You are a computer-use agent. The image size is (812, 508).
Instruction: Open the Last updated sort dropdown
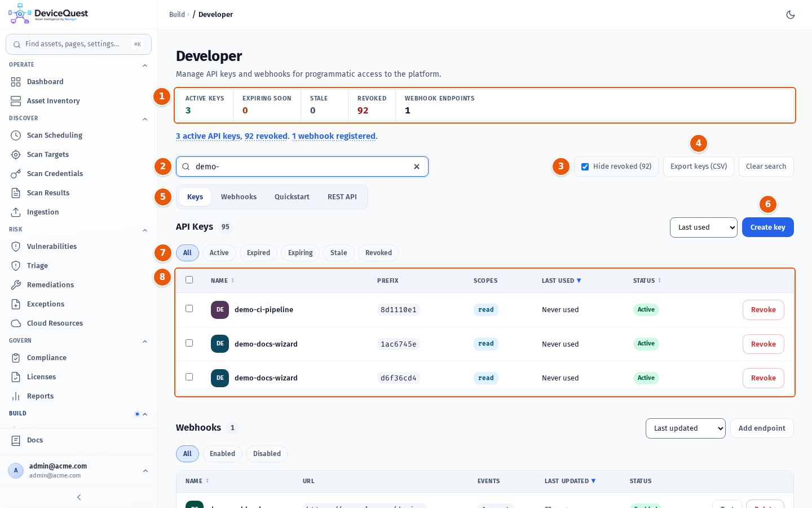click(686, 428)
